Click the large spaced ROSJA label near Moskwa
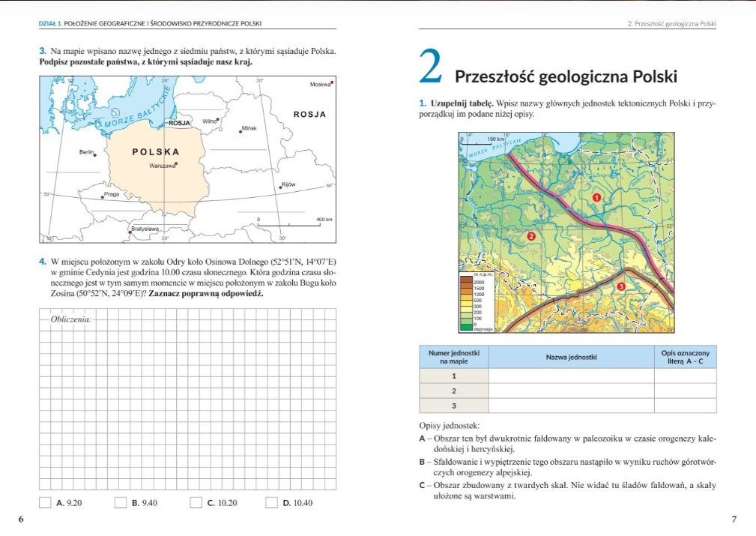 [x=309, y=115]
